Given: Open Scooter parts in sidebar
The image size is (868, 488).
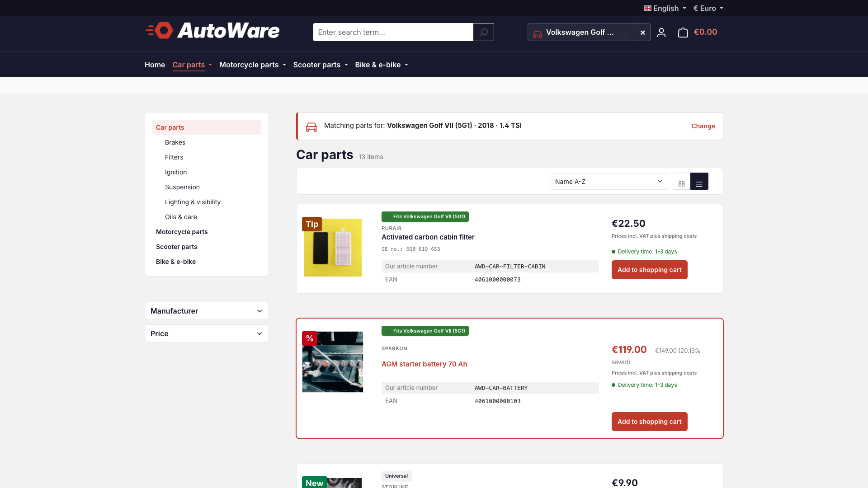Looking at the screenshot, I should pyautogui.click(x=176, y=247).
